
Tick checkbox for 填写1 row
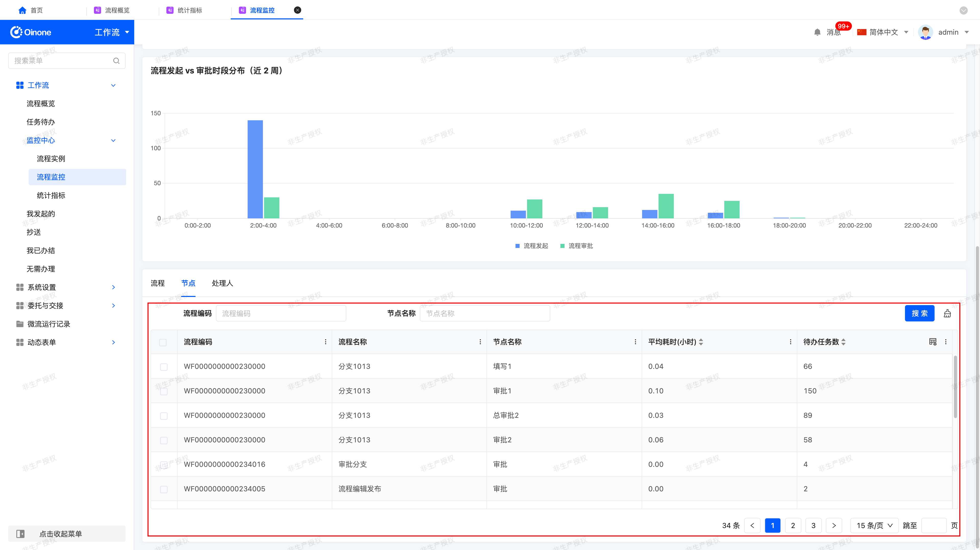coord(164,367)
